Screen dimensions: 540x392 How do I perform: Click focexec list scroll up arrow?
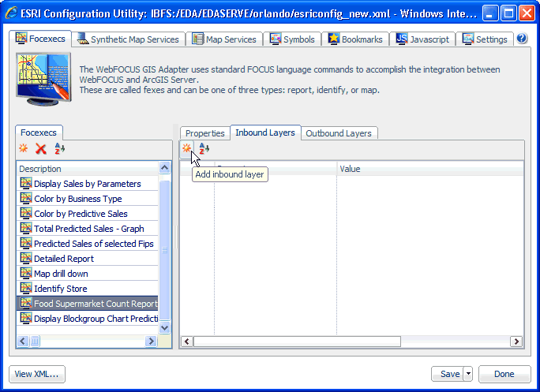(165, 168)
